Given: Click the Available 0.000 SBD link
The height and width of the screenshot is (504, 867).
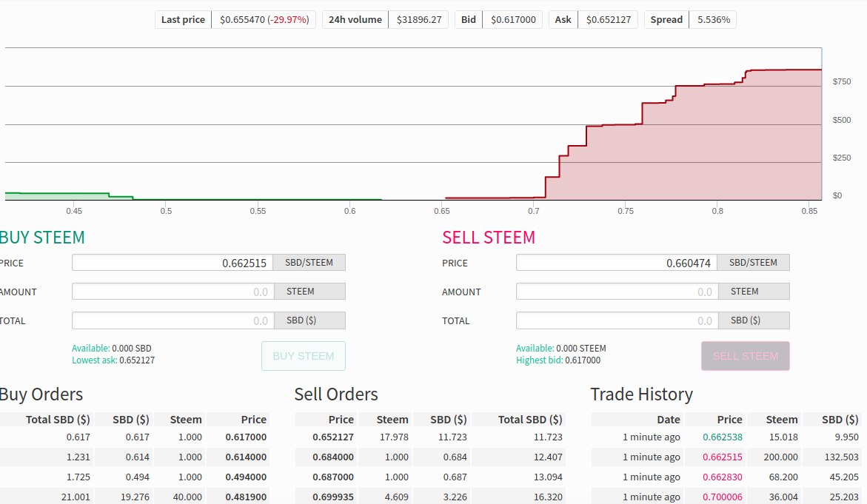Looking at the screenshot, I should (112, 348).
